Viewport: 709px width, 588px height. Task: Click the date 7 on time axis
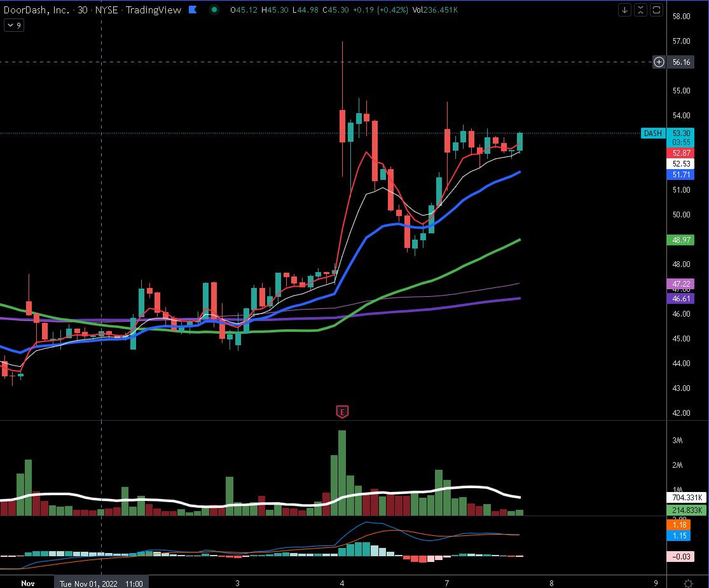(447, 584)
